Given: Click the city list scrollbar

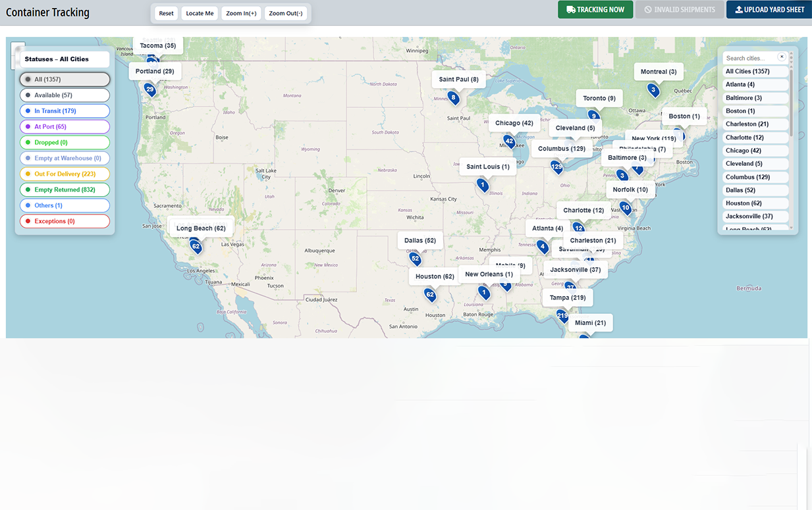Looking at the screenshot, I should pyautogui.click(x=791, y=99).
